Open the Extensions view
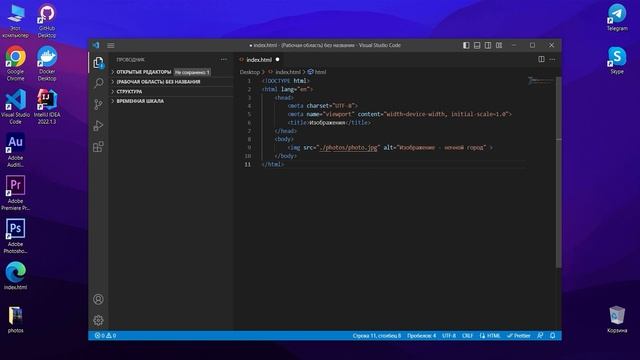The image size is (640, 360). 98,147
